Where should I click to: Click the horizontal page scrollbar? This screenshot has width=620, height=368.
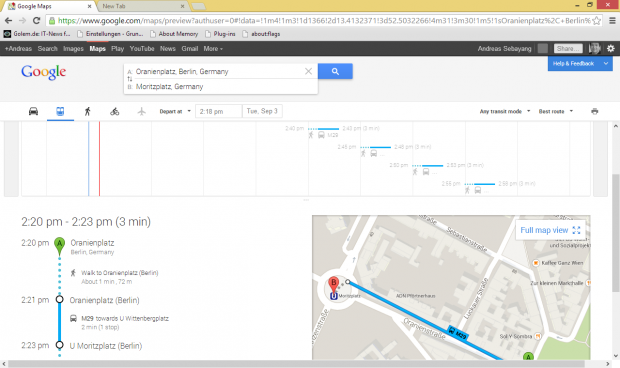click(296, 364)
